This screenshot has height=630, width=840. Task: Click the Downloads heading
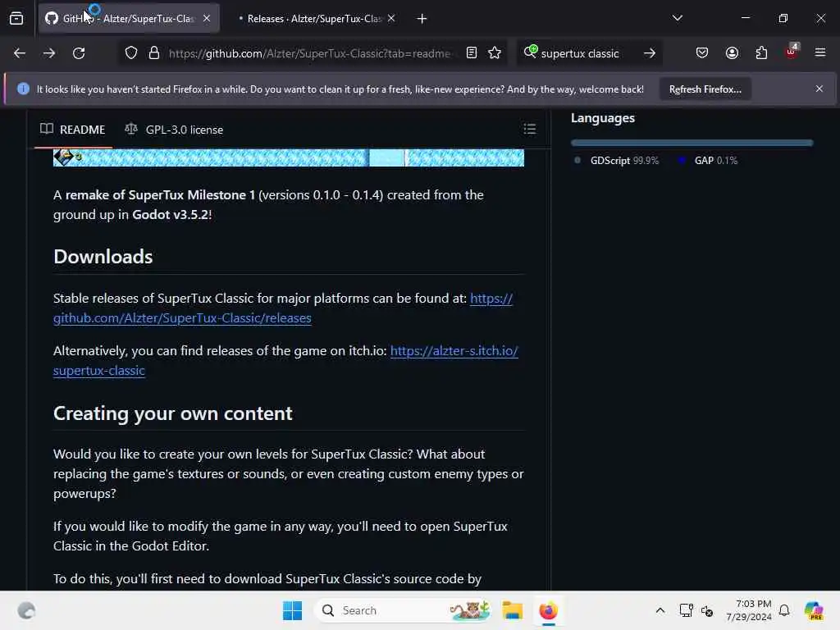click(x=103, y=257)
